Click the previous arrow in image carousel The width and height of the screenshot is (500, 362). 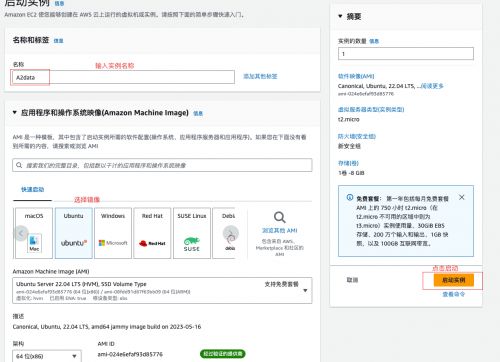(21, 233)
